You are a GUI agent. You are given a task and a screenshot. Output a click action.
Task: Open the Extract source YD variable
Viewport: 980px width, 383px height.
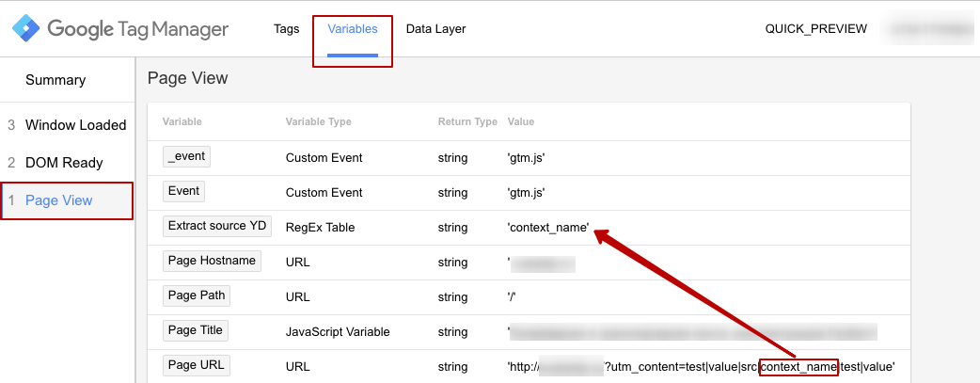pos(217,227)
